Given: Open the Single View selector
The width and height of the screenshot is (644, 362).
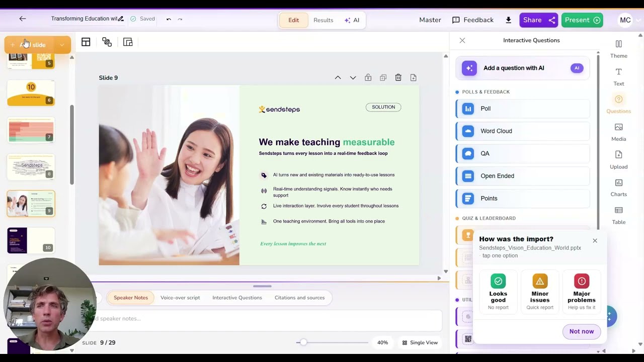Looking at the screenshot, I should click(420, 342).
